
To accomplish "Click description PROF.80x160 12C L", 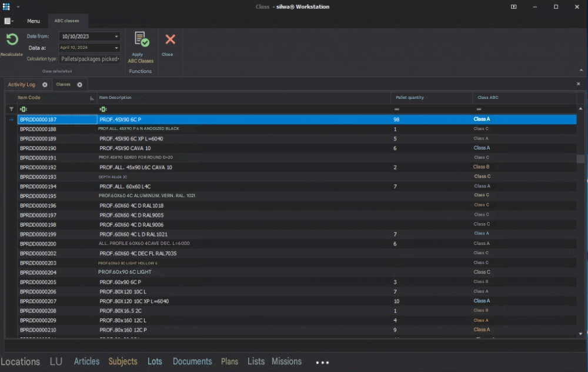I will click(123, 321).
